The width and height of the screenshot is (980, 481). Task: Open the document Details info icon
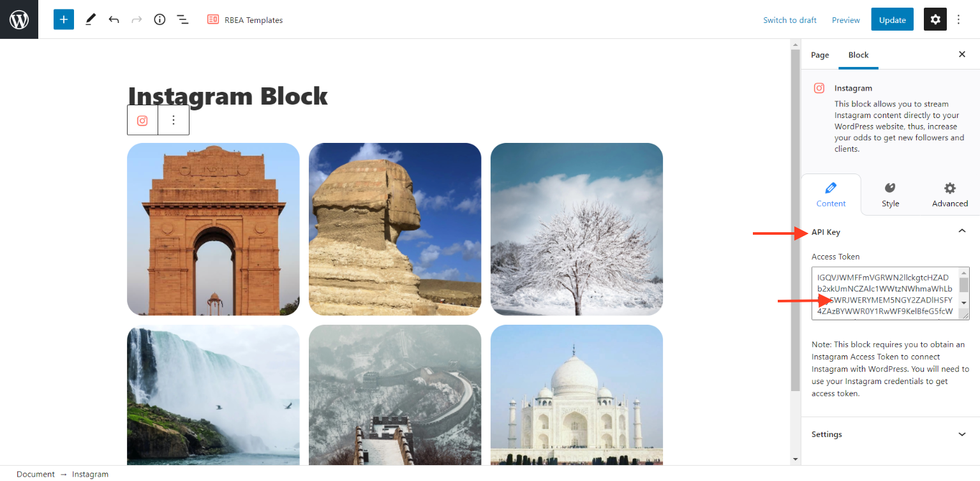tap(160, 20)
